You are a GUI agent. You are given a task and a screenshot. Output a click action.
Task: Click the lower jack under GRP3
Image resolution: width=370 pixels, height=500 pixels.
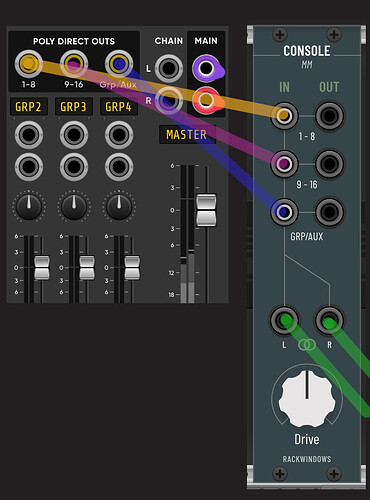(74, 167)
